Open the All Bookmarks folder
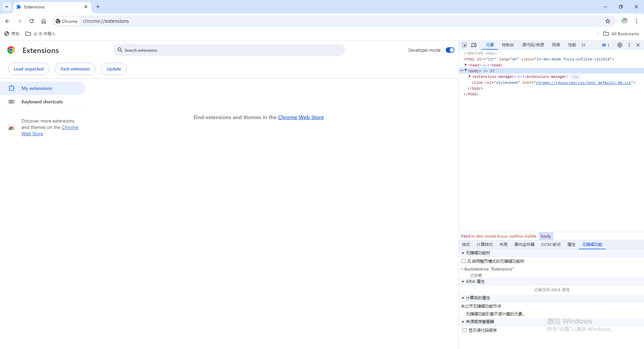Viewport: 644px width, 349px height. coord(621,34)
